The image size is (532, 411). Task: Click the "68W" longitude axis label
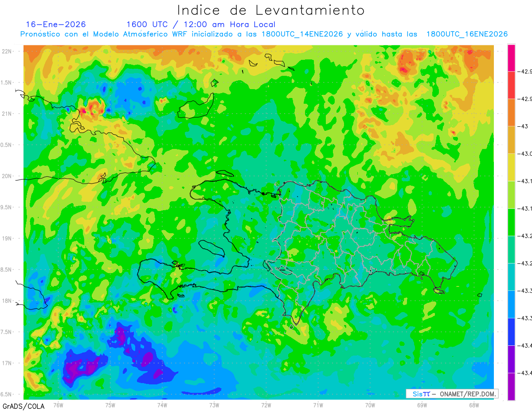tap(474, 405)
